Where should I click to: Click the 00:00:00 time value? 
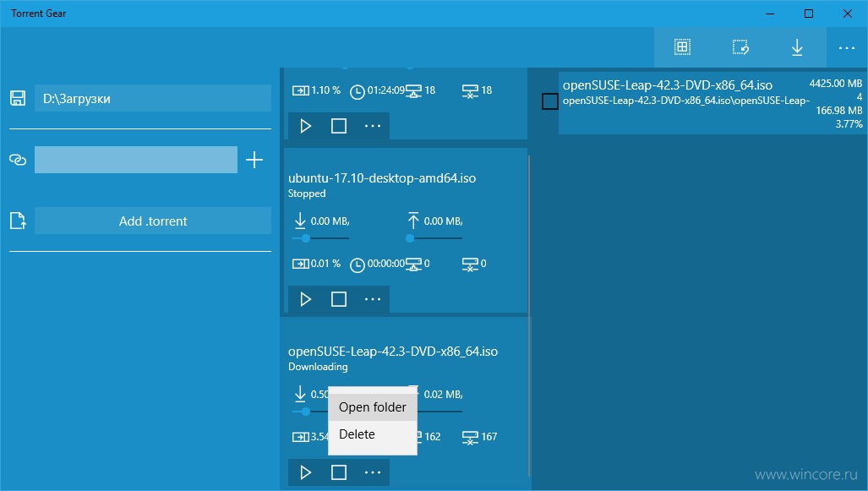coord(386,264)
